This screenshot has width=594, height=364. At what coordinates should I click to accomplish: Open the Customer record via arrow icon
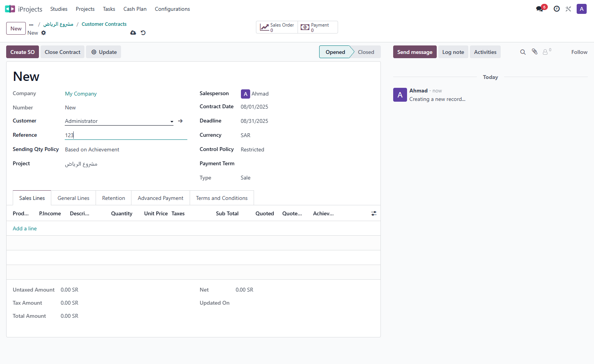click(180, 121)
